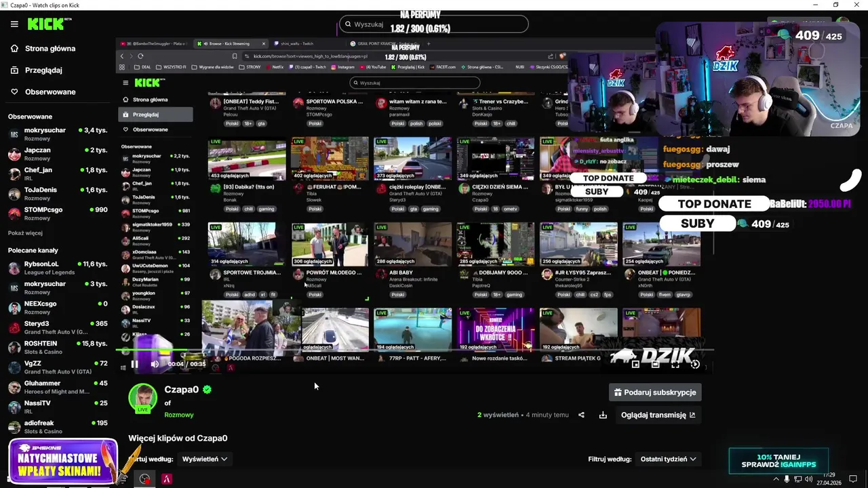
Task: Toggle theater mode on player
Action: 655,364
